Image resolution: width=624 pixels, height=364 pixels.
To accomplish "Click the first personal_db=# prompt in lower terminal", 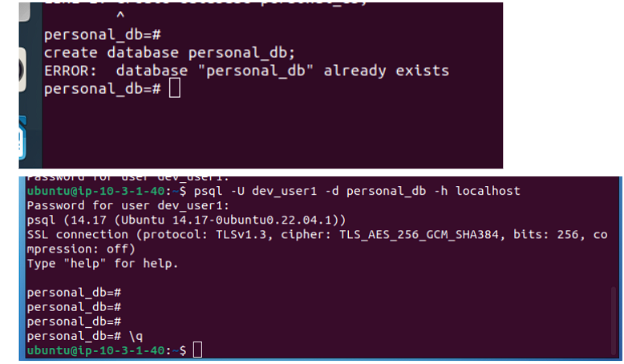I will click(x=73, y=293).
